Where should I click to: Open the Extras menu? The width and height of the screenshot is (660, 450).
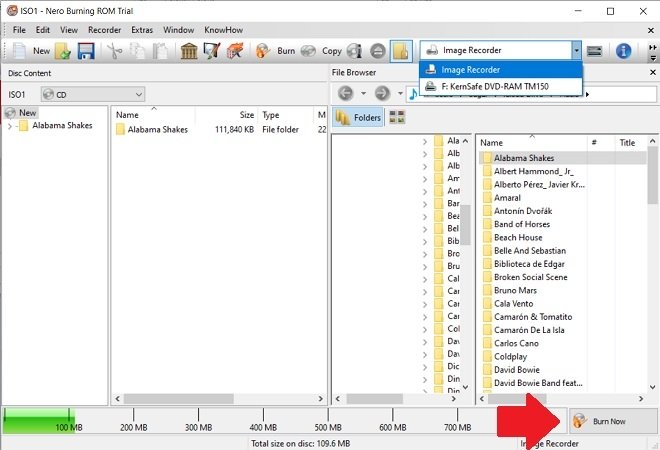point(142,30)
